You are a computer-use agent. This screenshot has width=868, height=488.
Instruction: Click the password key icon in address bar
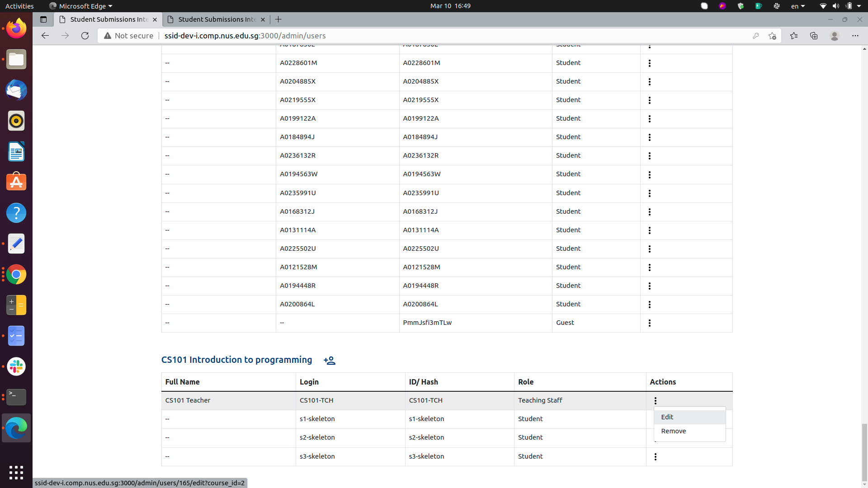pyautogui.click(x=756, y=36)
